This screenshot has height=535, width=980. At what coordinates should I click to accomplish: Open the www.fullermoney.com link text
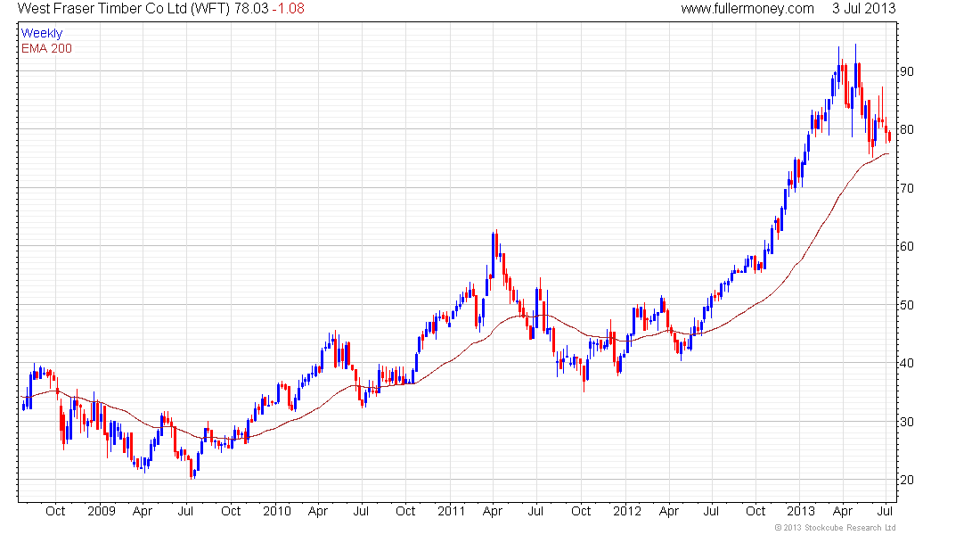pyautogui.click(x=747, y=9)
